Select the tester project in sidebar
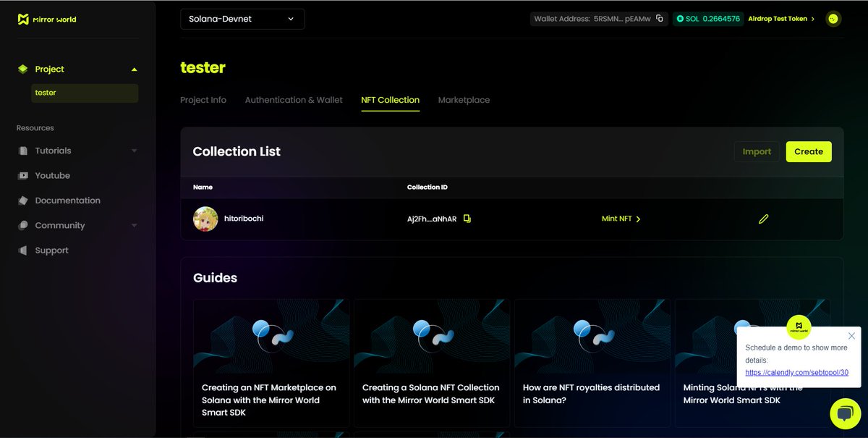The image size is (868, 438). [85, 93]
